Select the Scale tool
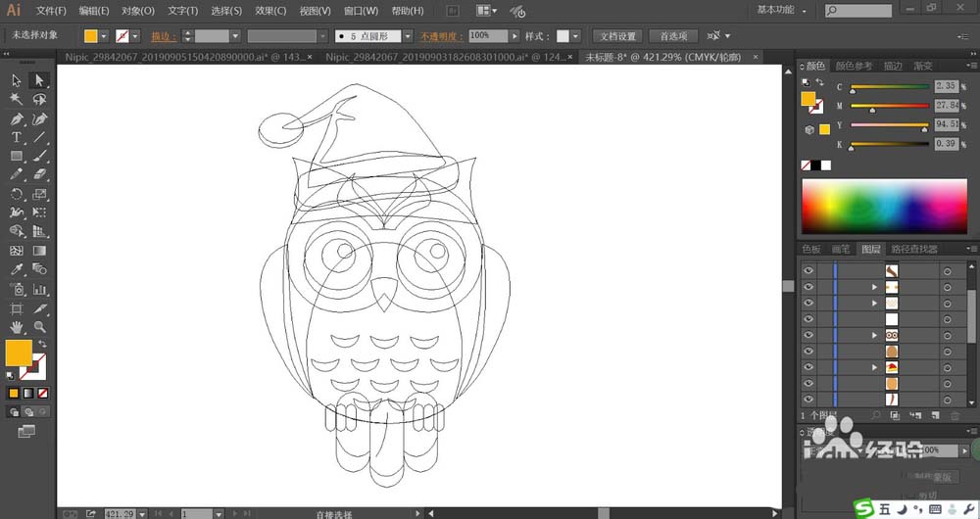 tap(39, 194)
